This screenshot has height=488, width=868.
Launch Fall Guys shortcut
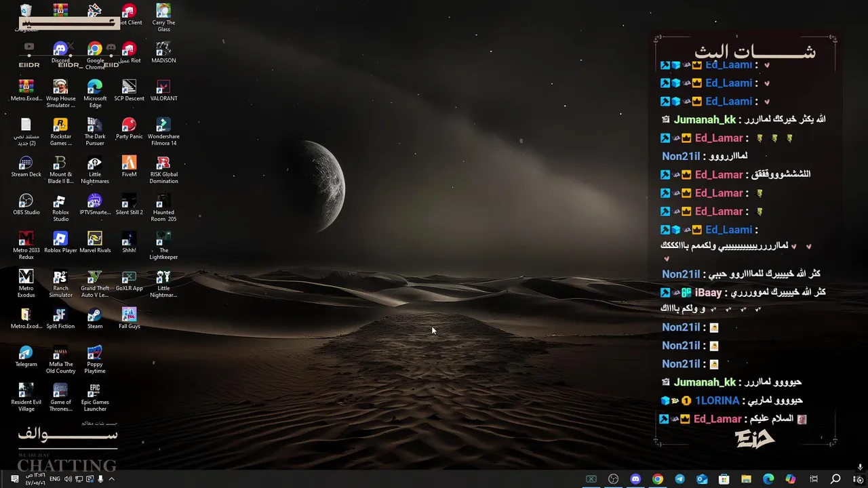(x=129, y=318)
